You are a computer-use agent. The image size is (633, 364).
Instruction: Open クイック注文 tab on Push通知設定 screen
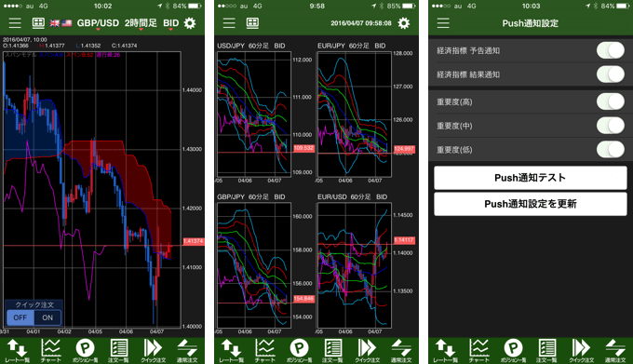pyautogui.click(x=581, y=351)
